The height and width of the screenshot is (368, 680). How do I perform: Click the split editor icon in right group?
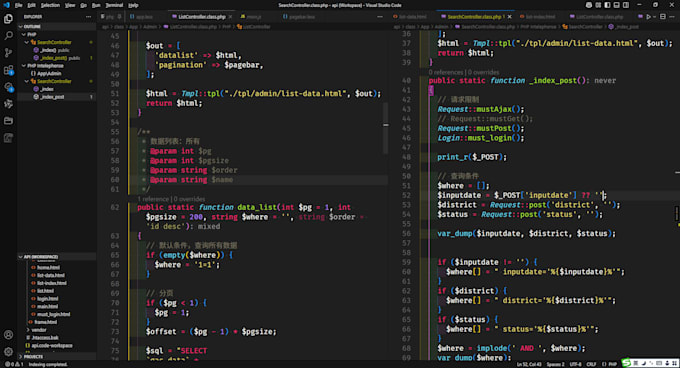[663, 17]
